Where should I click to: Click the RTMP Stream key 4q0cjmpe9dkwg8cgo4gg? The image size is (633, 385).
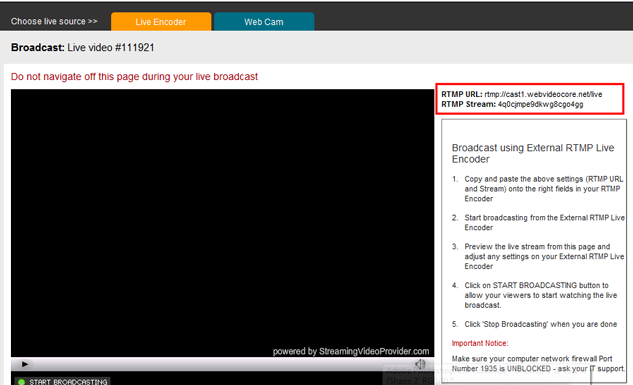(x=541, y=104)
